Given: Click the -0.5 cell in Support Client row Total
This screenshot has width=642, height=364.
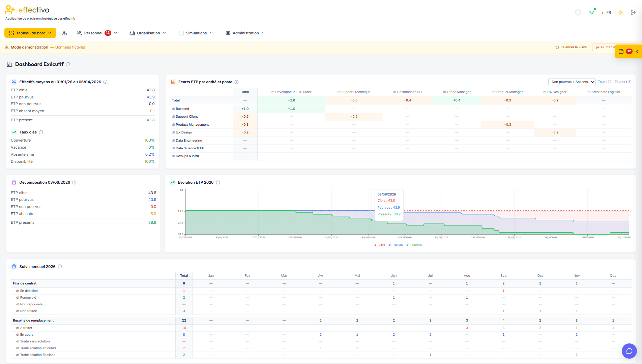Looking at the screenshot, I should [x=245, y=117].
